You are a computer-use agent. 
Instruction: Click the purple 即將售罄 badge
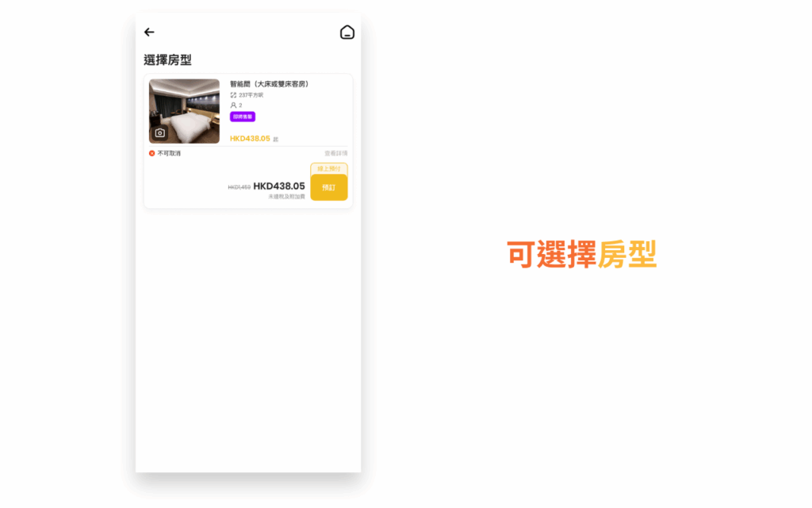click(243, 117)
